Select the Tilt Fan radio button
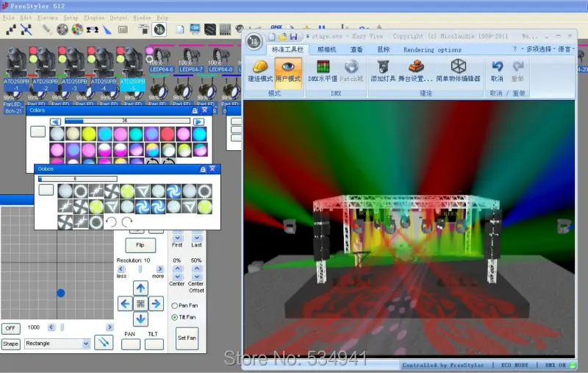Viewport: 588px width, 373px height. tap(175, 317)
